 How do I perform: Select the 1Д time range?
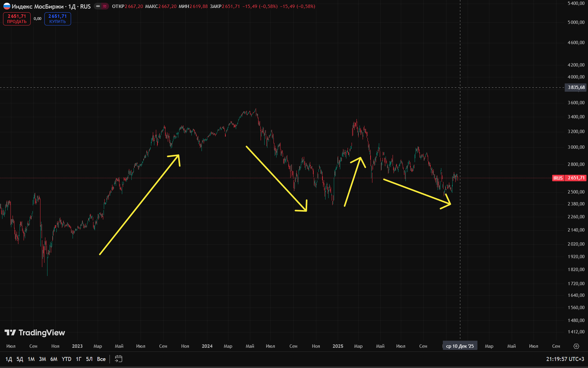pyautogui.click(x=9, y=359)
